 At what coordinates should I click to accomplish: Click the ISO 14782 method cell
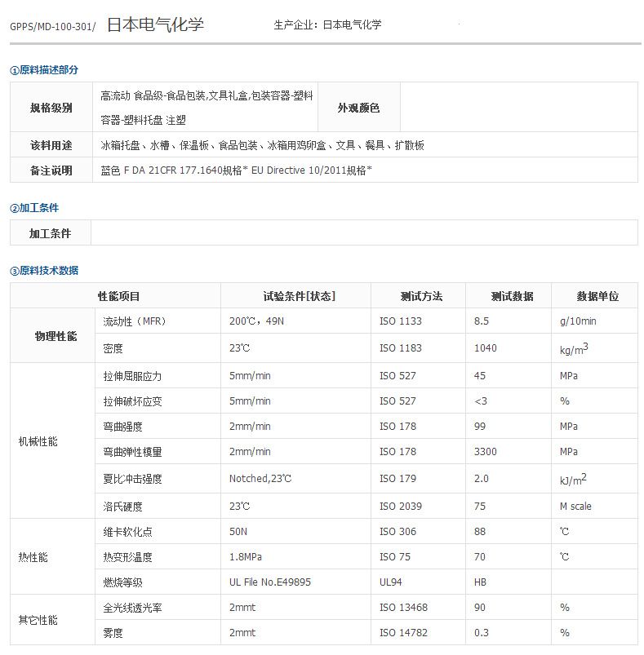pyautogui.click(x=419, y=632)
